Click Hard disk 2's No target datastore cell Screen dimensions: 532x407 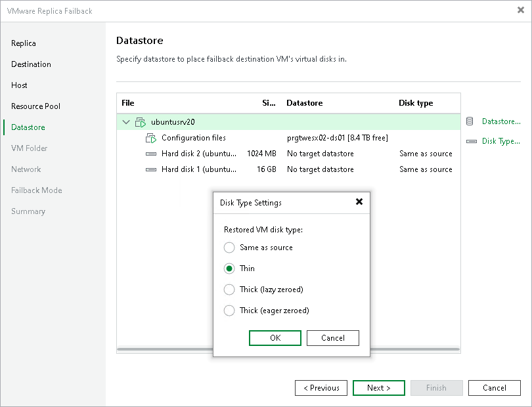pyautogui.click(x=321, y=154)
